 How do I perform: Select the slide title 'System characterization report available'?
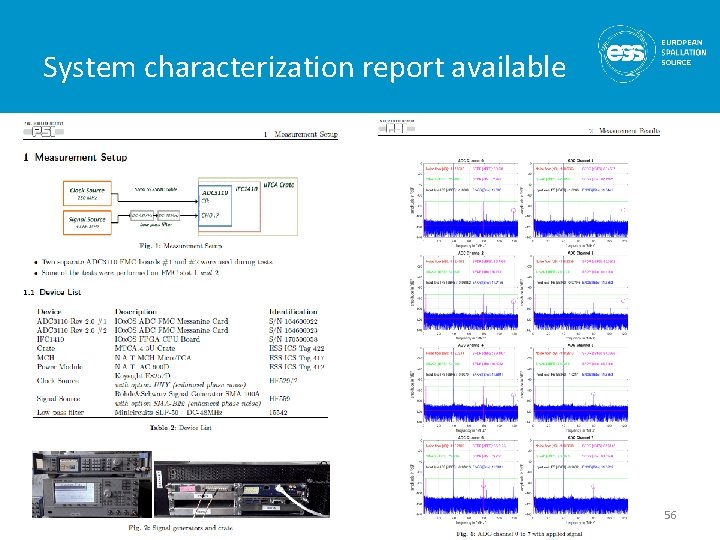(x=304, y=67)
